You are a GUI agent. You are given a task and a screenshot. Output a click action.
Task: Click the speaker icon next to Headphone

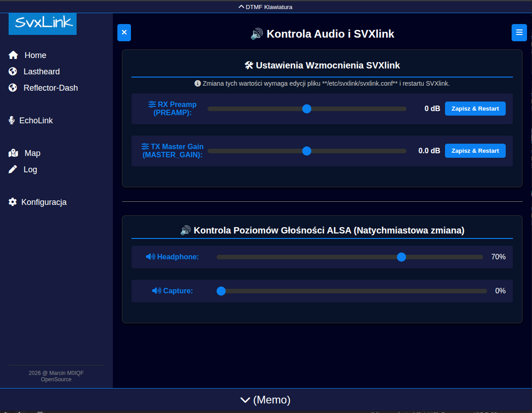(150, 257)
